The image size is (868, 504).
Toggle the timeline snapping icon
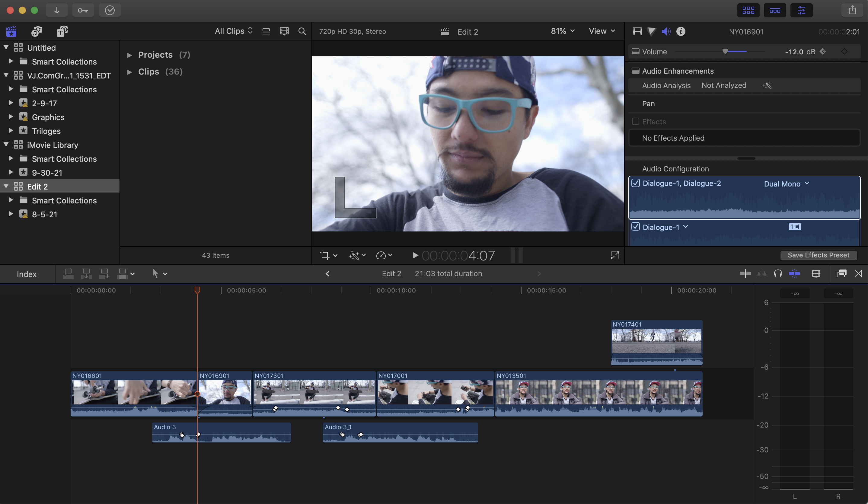[x=794, y=273]
